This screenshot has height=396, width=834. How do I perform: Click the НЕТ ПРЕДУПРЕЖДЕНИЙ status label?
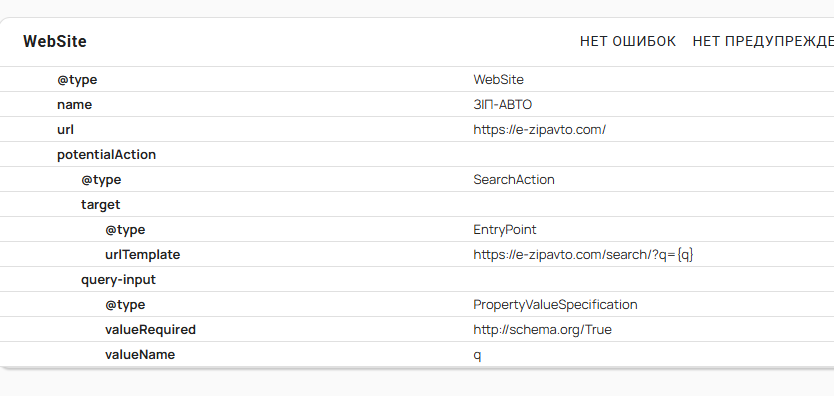coord(763,41)
